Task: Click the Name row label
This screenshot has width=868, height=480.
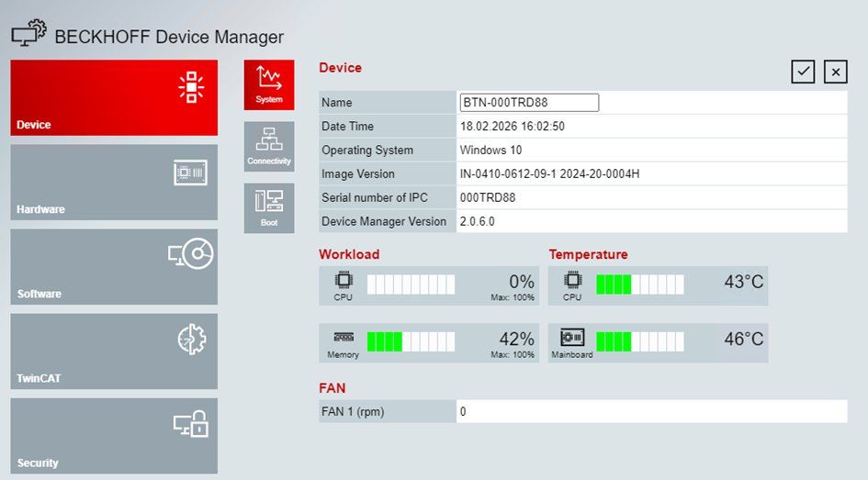Action: click(x=336, y=102)
